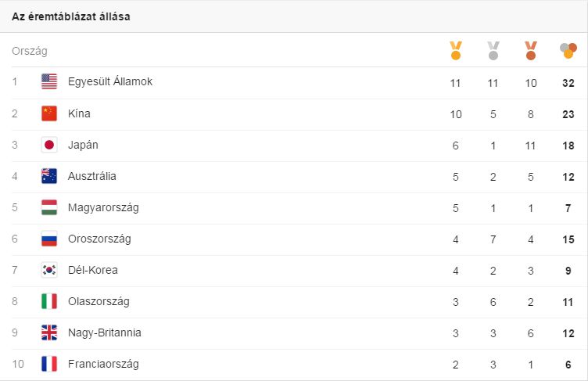Click the Great Britain flag icon
Viewport: 588px width, 381px height.
[49, 332]
